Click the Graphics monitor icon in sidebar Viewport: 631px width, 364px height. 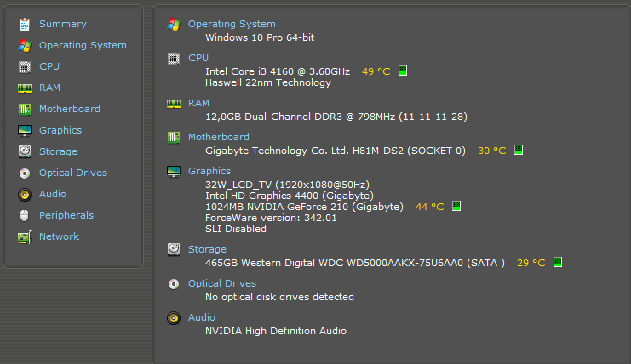(24, 130)
